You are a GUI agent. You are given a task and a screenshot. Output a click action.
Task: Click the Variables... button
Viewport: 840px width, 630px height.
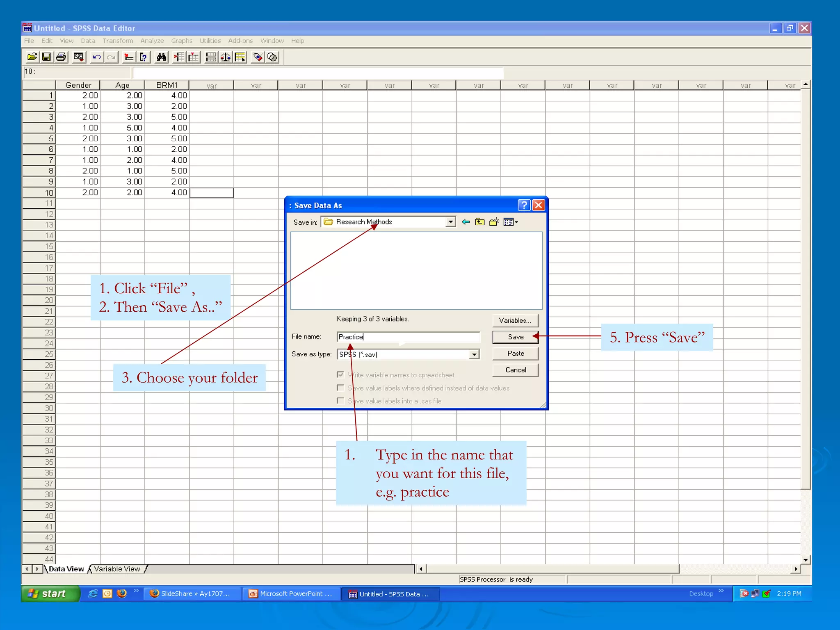(515, 320)
